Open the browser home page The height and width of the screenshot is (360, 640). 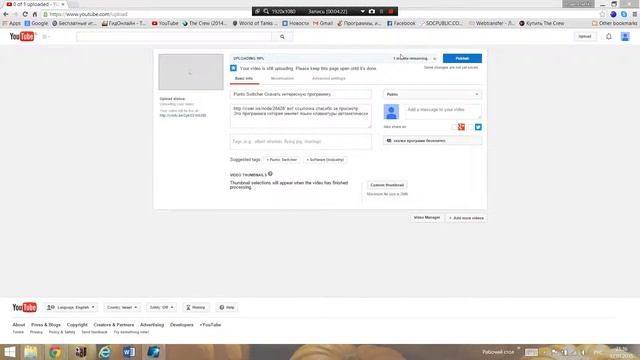[35, 14]
